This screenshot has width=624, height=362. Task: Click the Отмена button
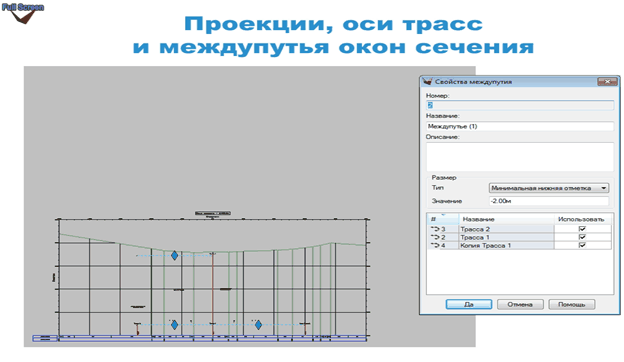[x=520, y=304]
